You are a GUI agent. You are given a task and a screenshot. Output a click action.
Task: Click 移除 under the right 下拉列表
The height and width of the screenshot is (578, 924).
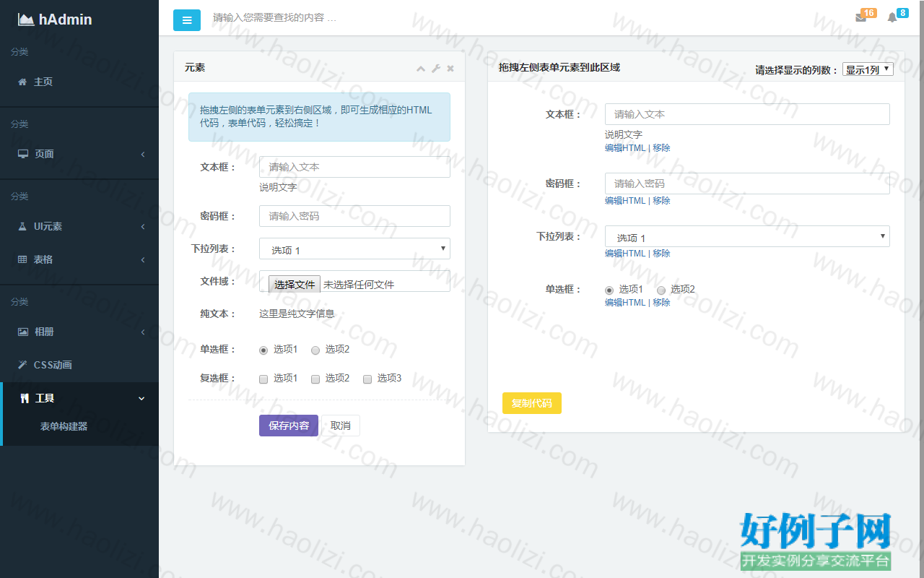pos(661,254)
